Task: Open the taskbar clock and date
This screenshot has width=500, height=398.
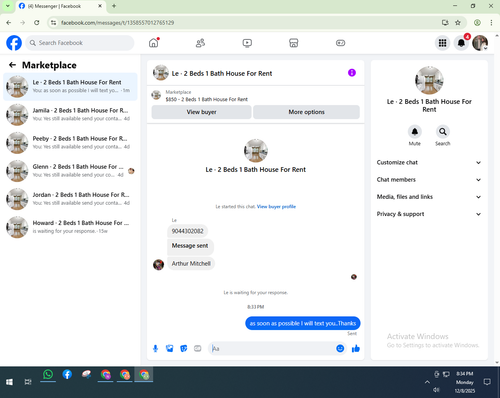Action: (x=465, y=382)
